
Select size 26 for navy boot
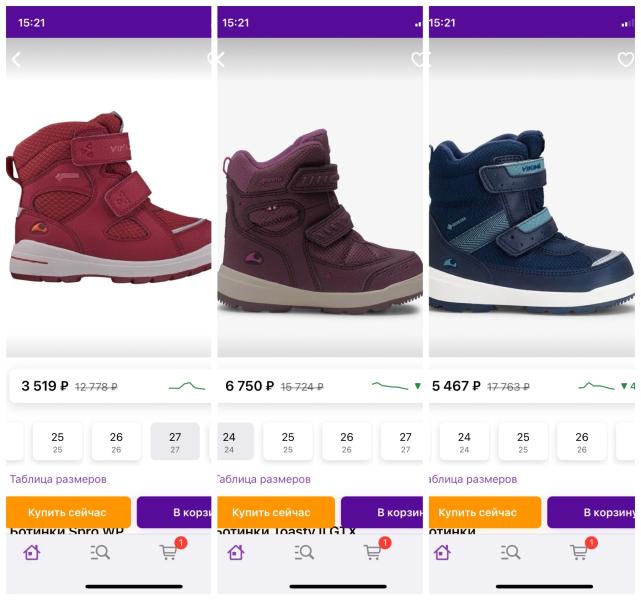pyautogui.click(x=582, y=442)
